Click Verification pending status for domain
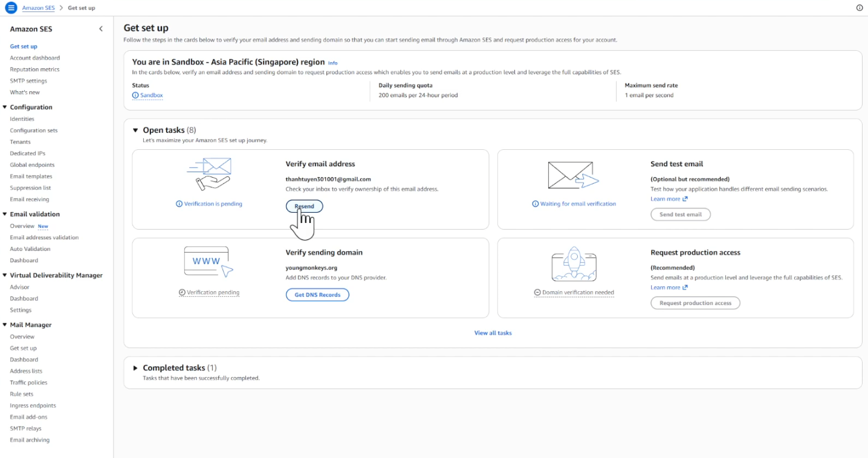This screenshot has width=868, height=458. pos(209,292)
